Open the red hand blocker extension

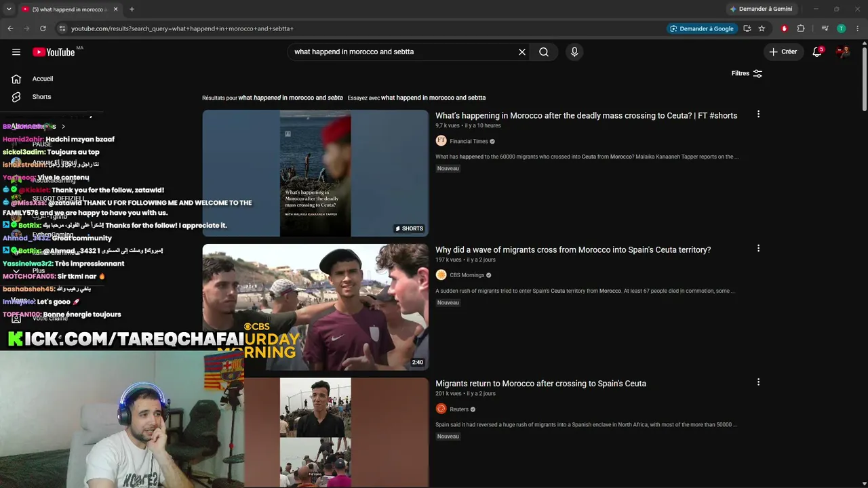[x=785, y=28]
